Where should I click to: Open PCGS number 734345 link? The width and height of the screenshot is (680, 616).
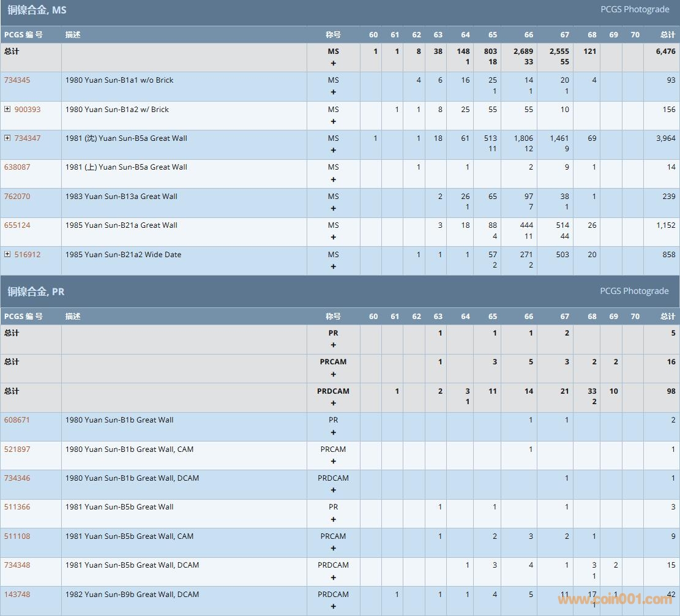coord(17,80)
